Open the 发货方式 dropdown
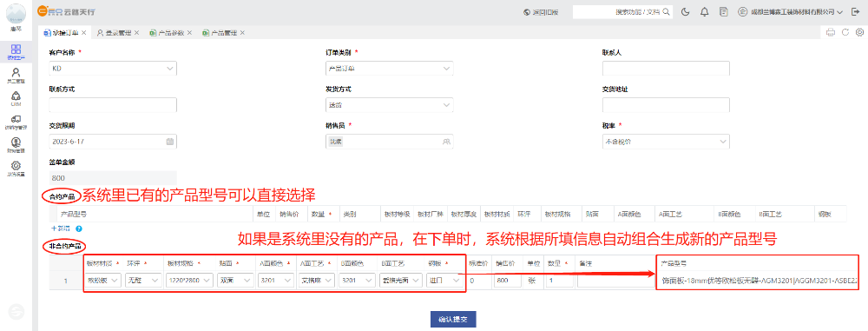The height and width of the screenshot is (331, 868). click(390, 105)
